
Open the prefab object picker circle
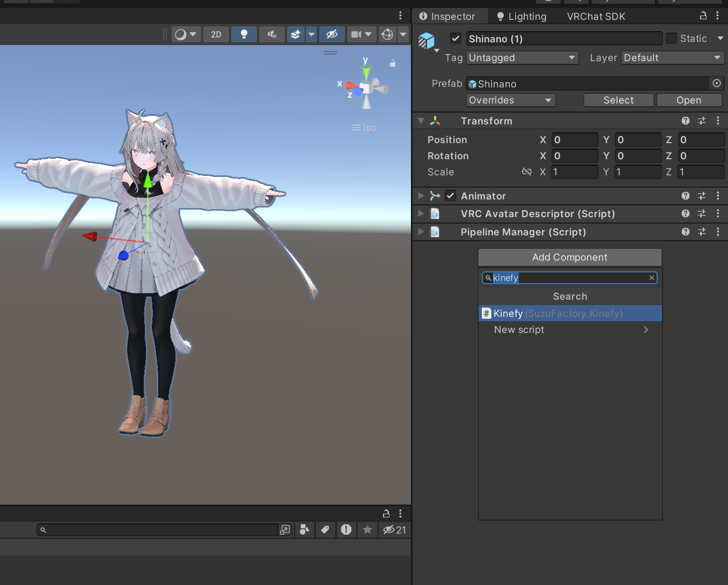(717, 83)
